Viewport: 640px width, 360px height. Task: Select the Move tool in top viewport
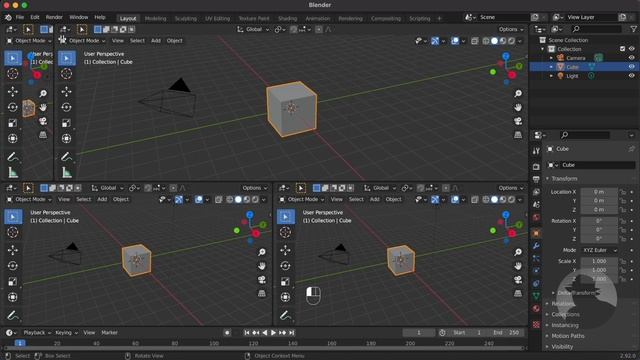click(67, 91)
